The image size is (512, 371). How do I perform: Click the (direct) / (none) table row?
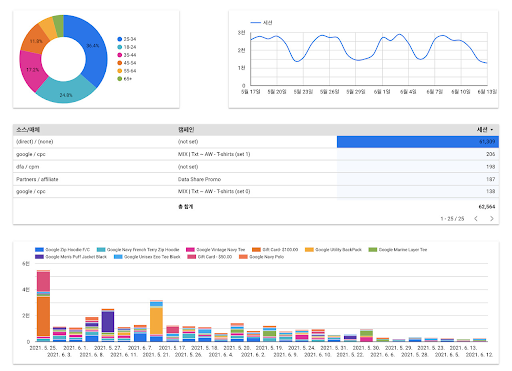coord(256,142)
